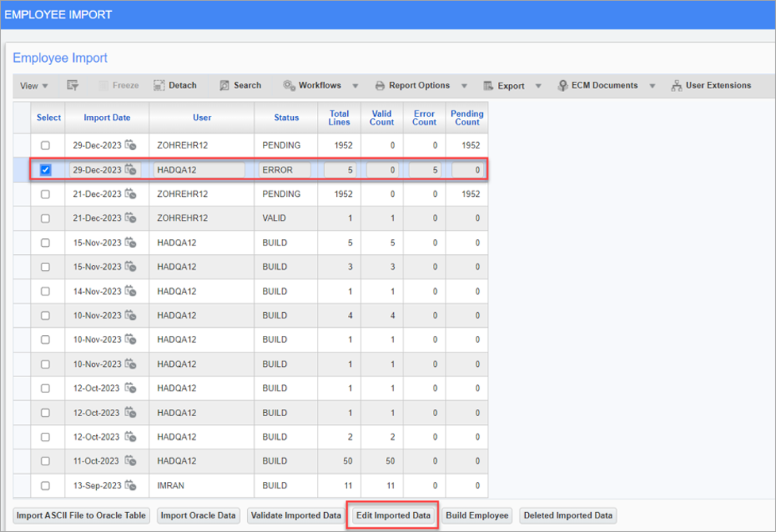Screen dimensions: 776x532
Task: Sort by the Error Count column header
Action: tap(425, 118)
